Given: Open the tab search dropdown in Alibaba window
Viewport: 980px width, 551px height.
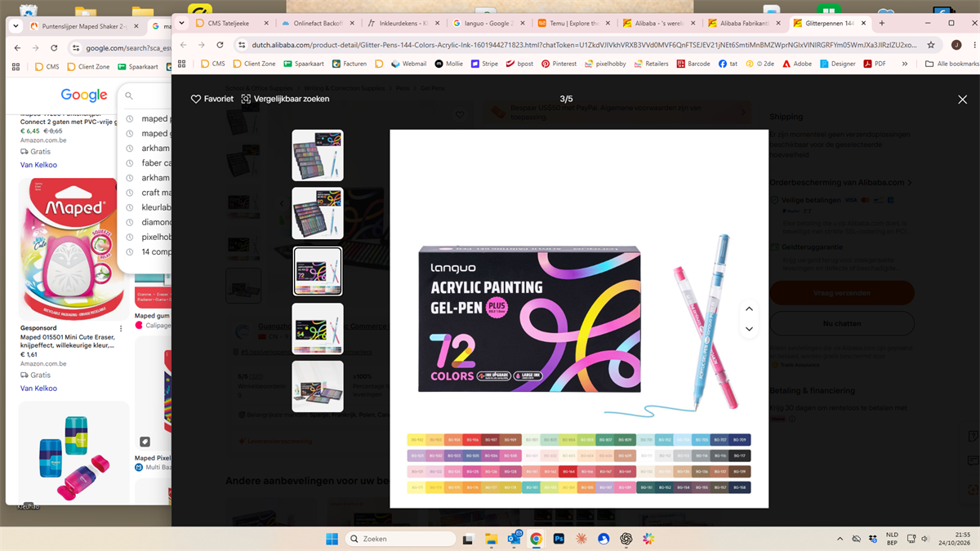Looking at the screenshot, I should click(x=183, y=23).
